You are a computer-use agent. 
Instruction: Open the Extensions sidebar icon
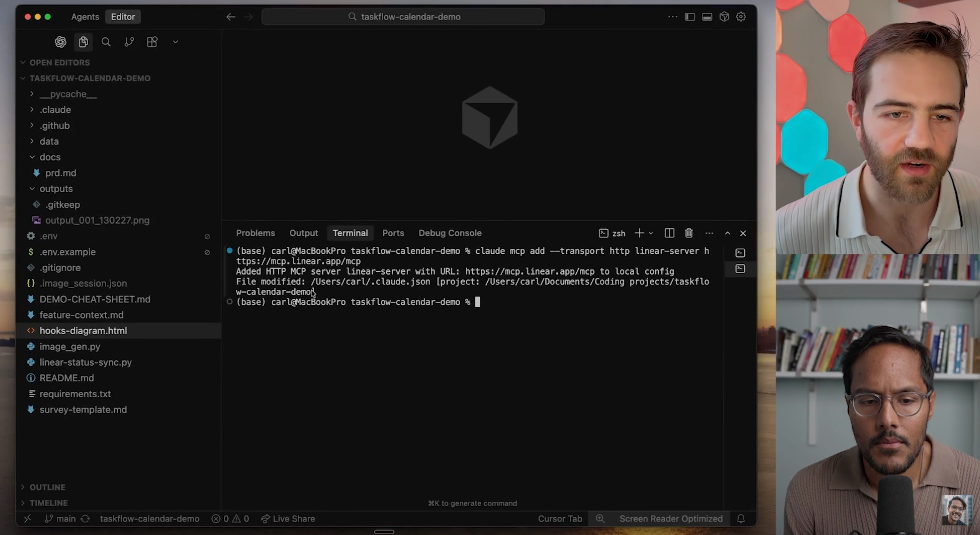(152, 42)
